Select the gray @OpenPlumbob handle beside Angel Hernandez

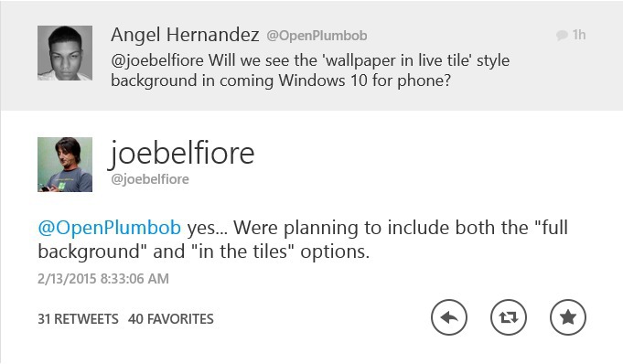click(317, 36)
